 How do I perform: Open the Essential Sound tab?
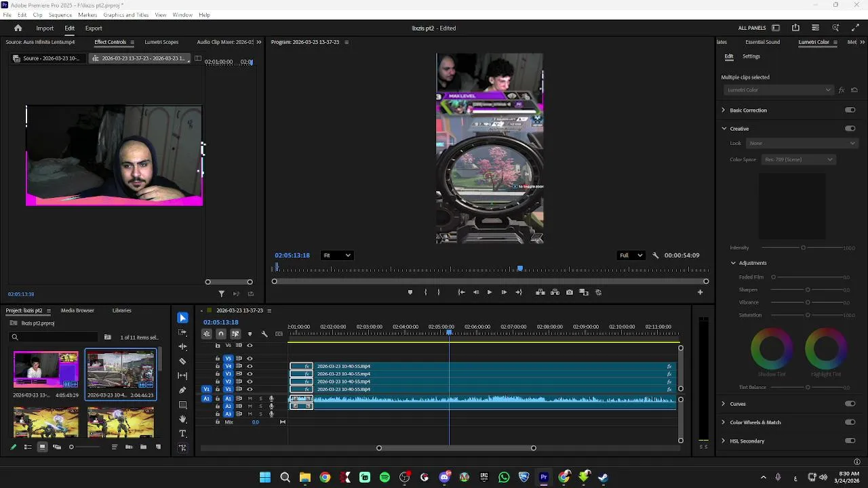[762, 42]
